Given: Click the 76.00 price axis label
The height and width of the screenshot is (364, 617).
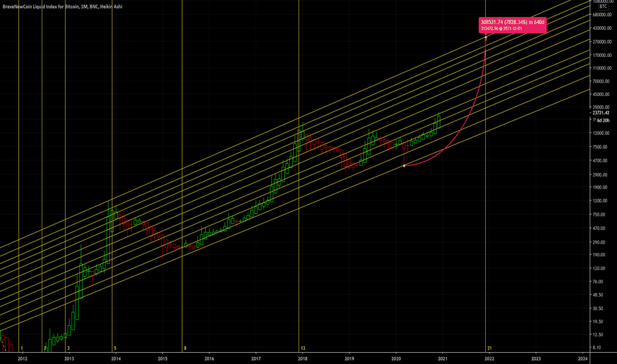Looking at the screenshot, I should 598,282.
